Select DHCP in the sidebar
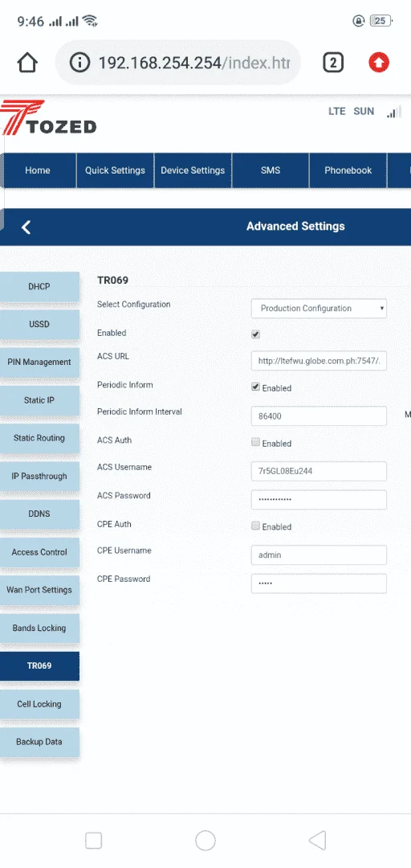 pyautogui.click(x=39, y=287)
